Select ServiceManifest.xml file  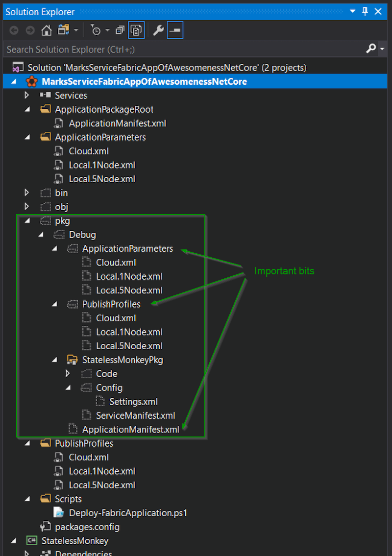point(135,415)
